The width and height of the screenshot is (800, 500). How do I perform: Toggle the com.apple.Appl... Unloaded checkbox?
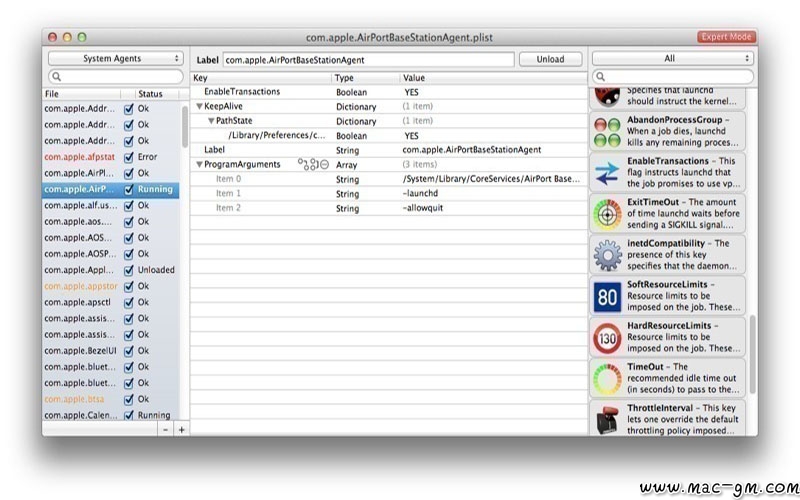pyautogui.click(x=129, y=270)
